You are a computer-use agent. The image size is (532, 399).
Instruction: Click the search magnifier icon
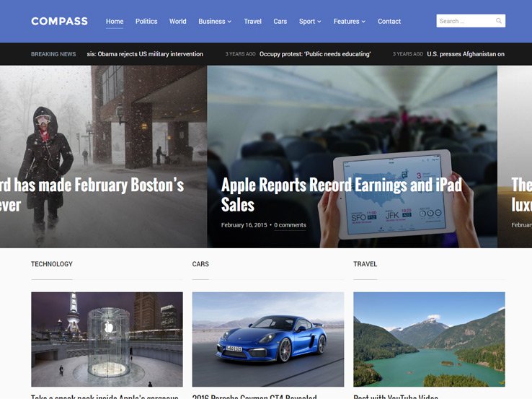(498, 21)
